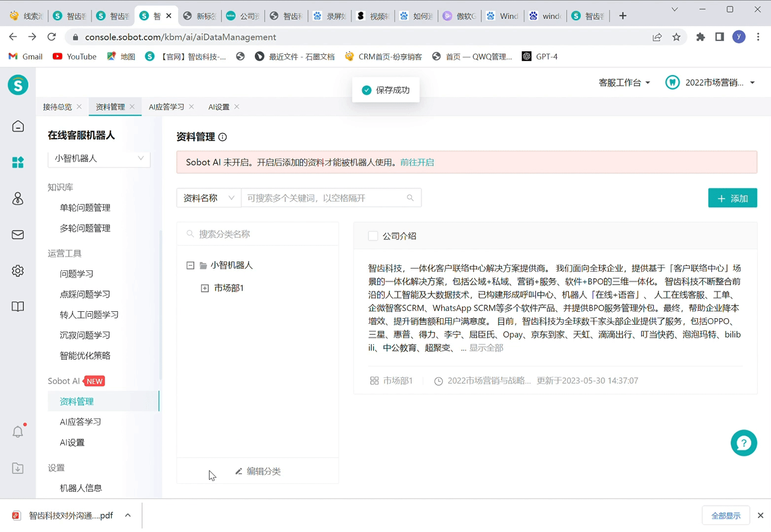This screenshot has width=771, height=532.
Task: Open the floating help chat bubble
Action: [743, 443]
